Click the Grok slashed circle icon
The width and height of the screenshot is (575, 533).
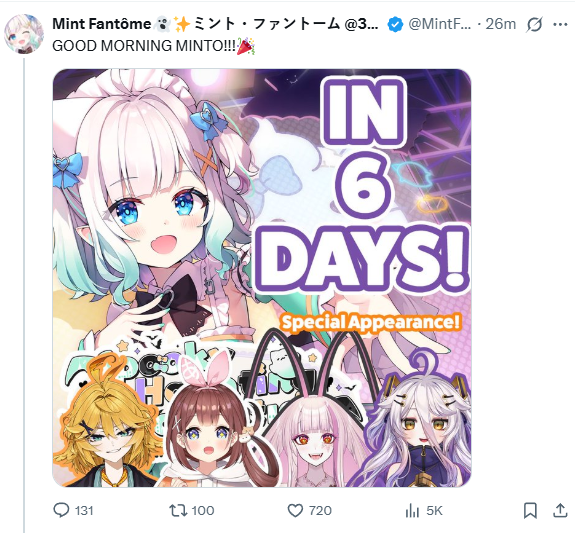click(x=534, y=25)
